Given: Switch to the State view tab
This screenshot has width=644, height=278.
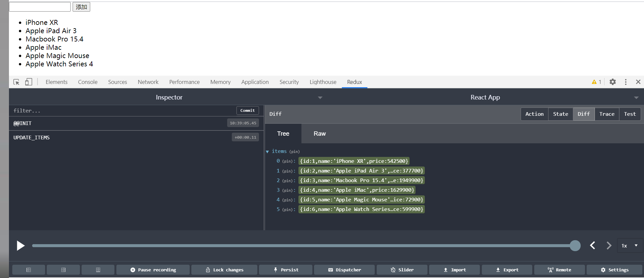Looking at the screenshot, I should pyautogui.click(x=560, y=114).
